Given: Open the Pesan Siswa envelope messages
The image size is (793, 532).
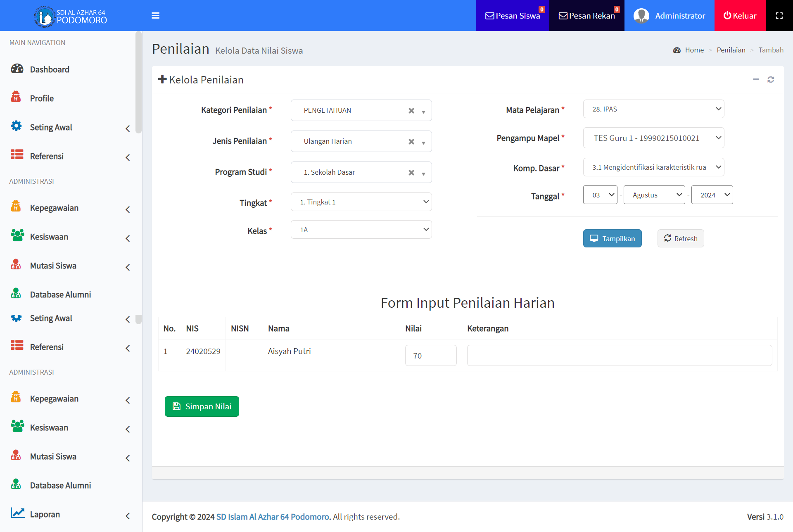Looking at the screenshot, I should (512, 16).
